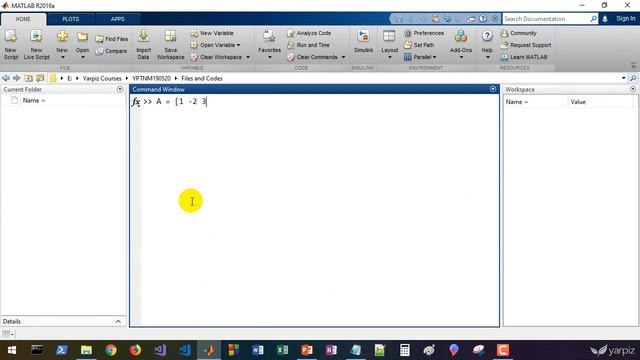The width and height of the screenshot is (640, 360).
Task: Click the fx function browser icon
Action: [x=136, y=102]
